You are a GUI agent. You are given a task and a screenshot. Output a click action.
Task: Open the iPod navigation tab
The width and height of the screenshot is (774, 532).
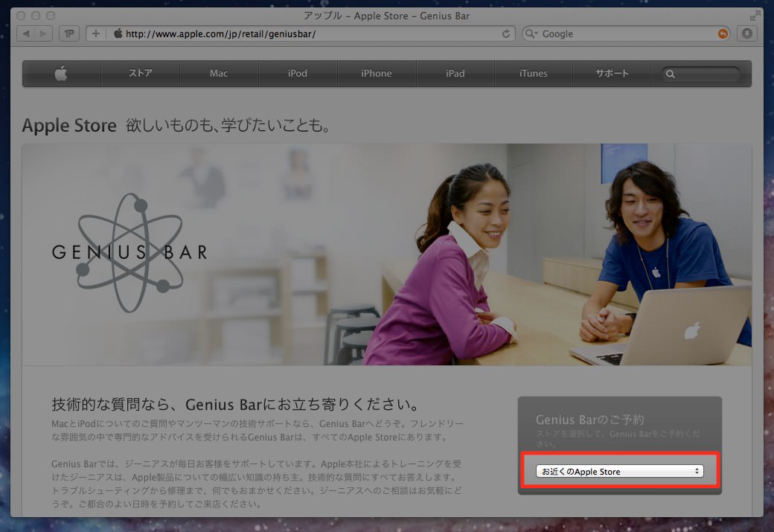(x=298, y=74)
